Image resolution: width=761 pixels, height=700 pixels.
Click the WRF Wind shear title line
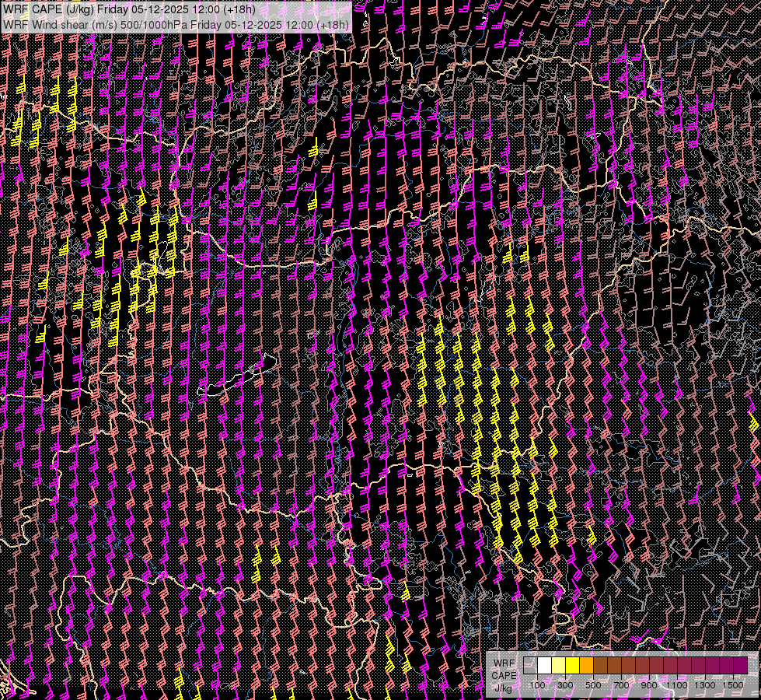[176, 24]
